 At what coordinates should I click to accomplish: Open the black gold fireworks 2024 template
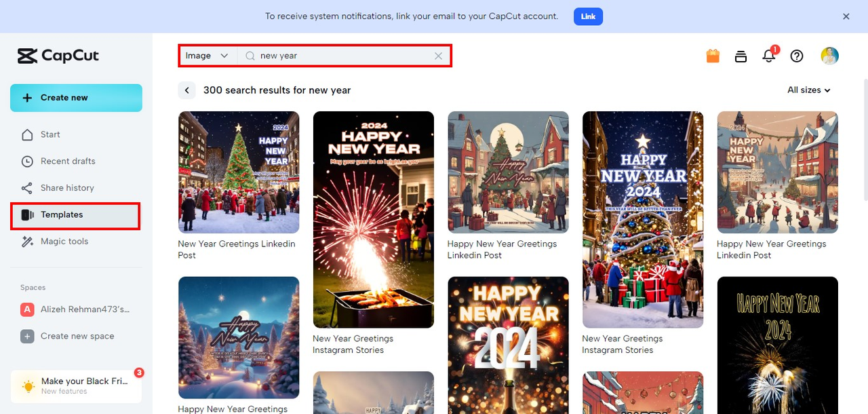click(778, 345)
